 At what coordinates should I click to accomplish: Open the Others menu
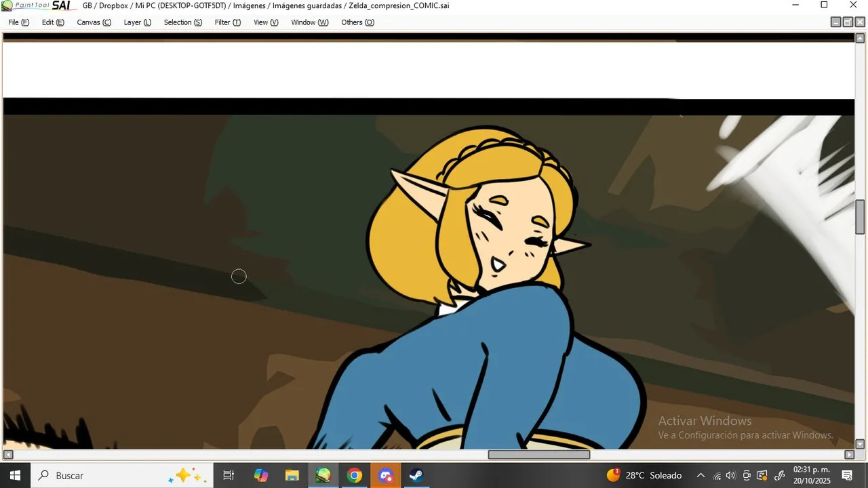coord(357,22)
